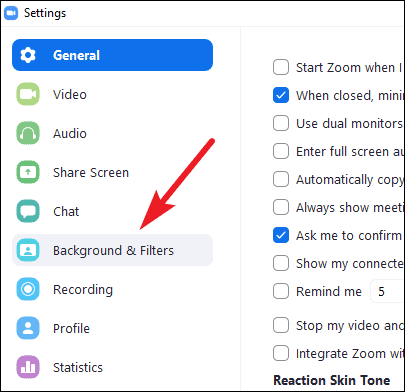
Task: Switch to Background & Filters tab
Action: point(112,250)
